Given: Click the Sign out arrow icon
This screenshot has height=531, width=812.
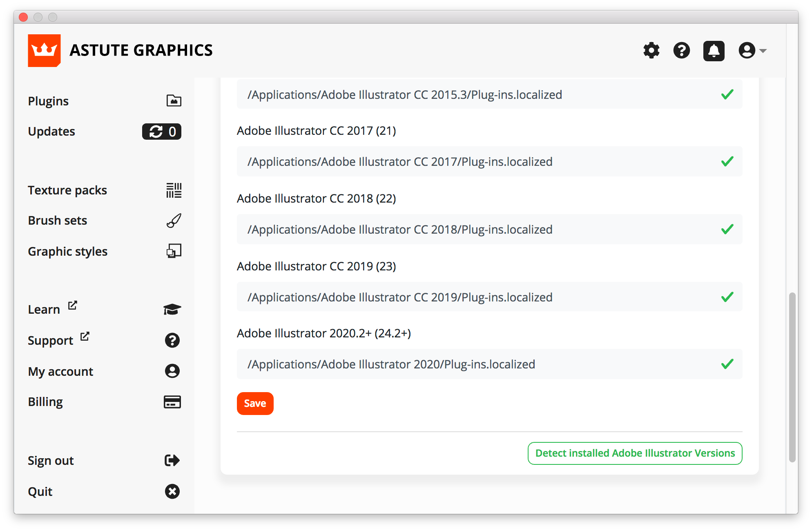Looking at the screenshot, I should (172, 460).
